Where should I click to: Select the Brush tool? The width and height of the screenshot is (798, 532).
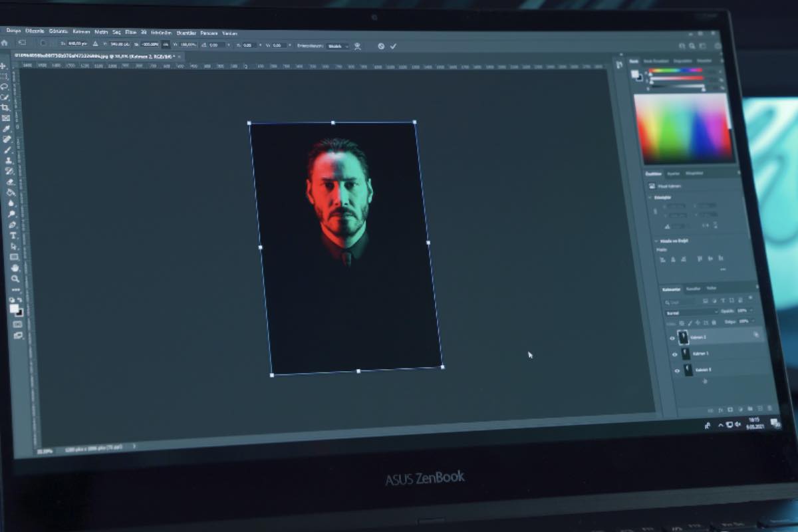(x=7, y=150)
